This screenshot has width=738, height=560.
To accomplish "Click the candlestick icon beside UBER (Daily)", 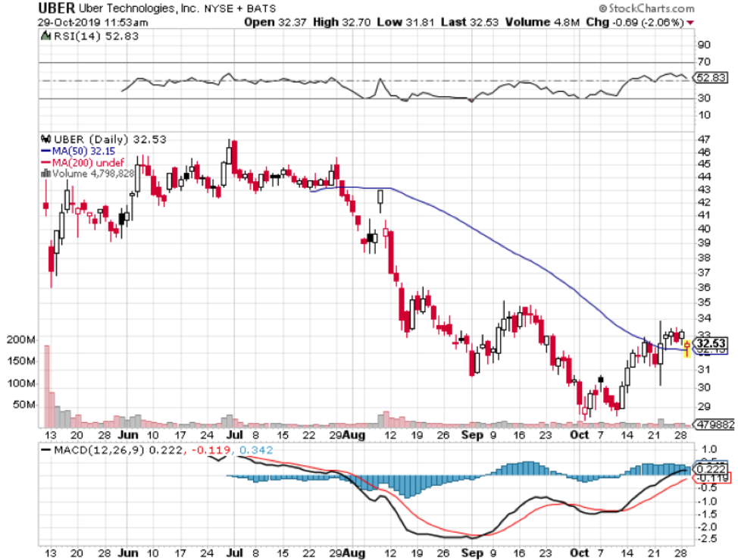I will pos(45,139).
